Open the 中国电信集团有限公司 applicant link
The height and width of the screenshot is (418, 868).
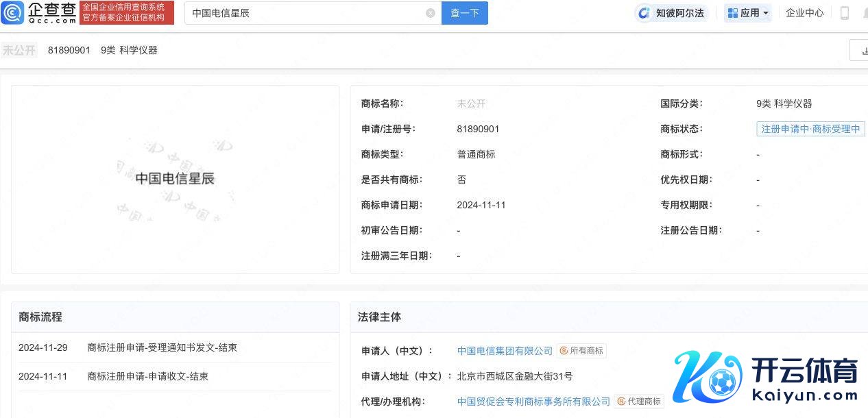click(505, 351)
